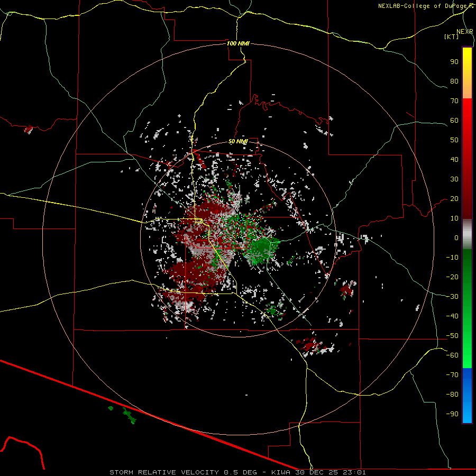Click the 60 value on velocity scale

point(454,121)
